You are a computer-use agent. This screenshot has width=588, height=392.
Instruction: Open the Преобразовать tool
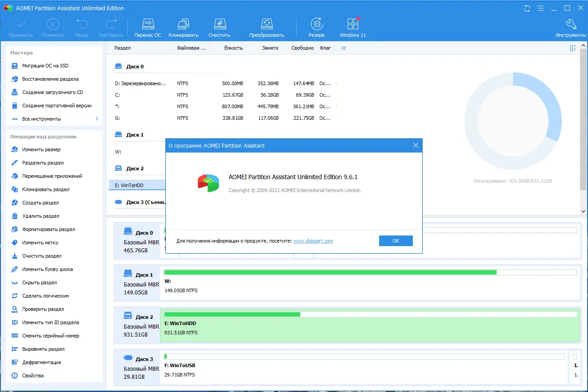[x=267, y=27]
